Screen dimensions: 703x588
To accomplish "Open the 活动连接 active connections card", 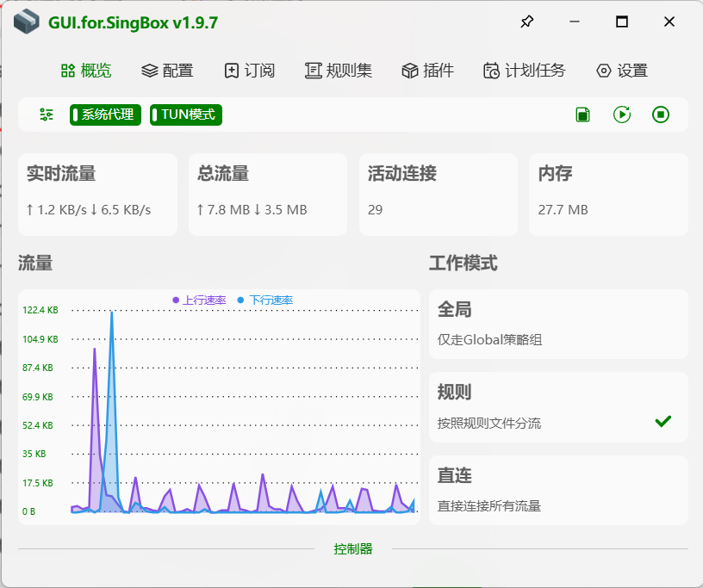I will click(439, 195).
